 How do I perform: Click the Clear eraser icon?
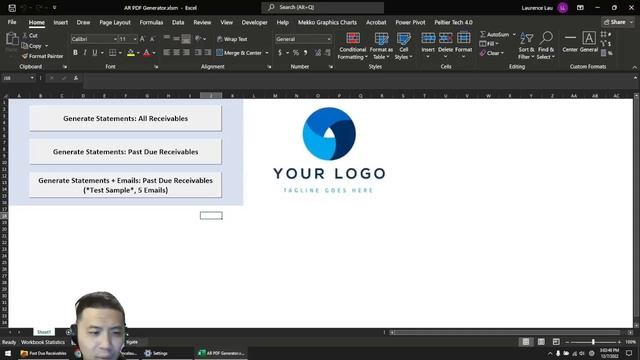483,53
